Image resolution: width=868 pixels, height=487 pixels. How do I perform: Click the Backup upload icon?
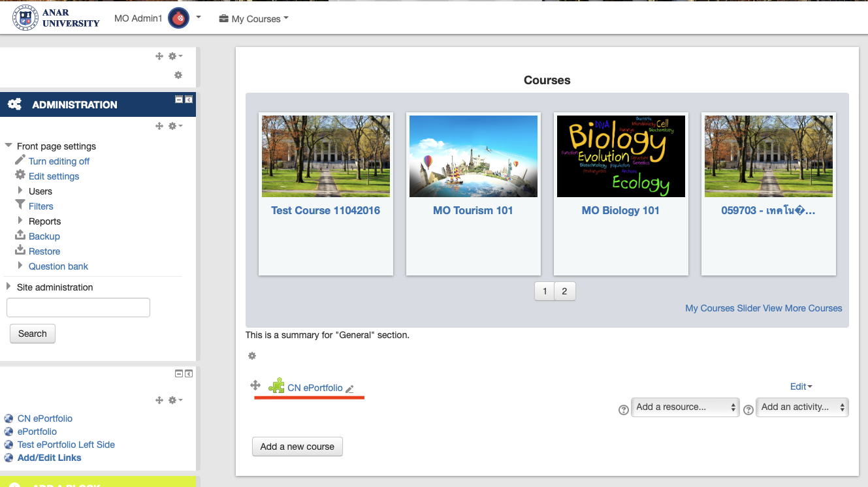tap(20, 235)
